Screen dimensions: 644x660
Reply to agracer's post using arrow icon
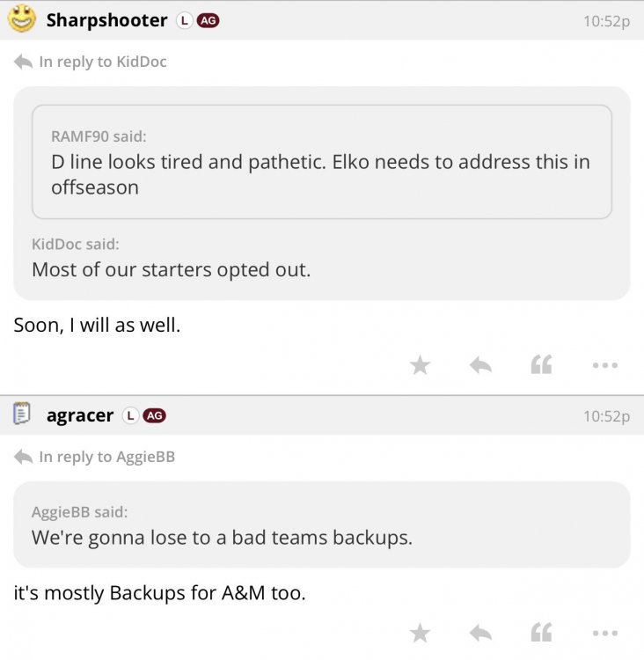pos(479,632)
